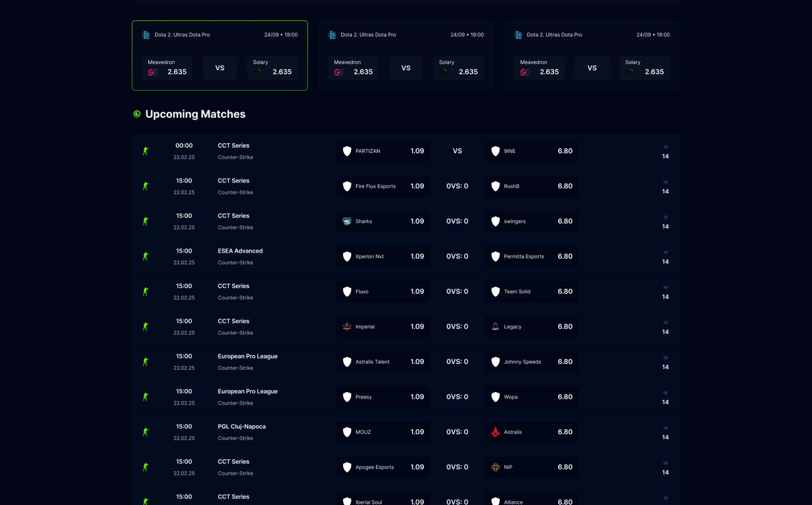The height and width of the screenshot is (505, 812).
Task: Click the Imperial team logo
Action: point(347,327)
